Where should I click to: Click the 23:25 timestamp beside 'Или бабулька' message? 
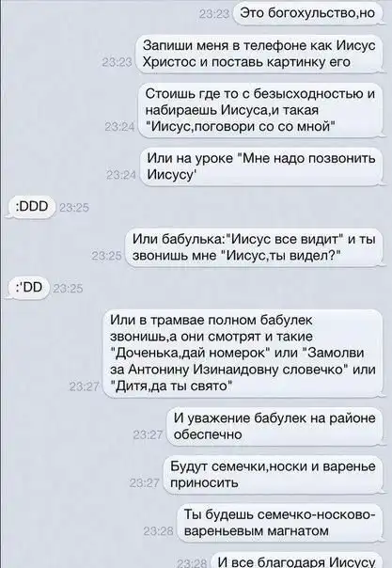coord(106,256)
